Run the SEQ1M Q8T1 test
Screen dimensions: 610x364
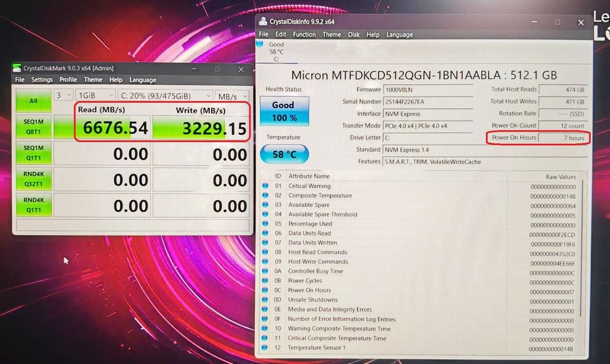pyautogui.click(x=34, y=127)
